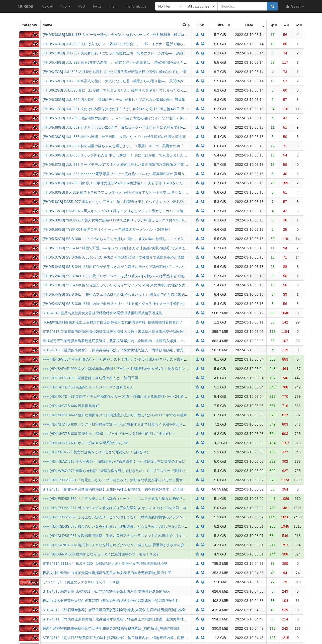Open magnet link for SW-834 row
Viewport: 322px width, 644px height.
pyautogui.click(x=203, y=359)
